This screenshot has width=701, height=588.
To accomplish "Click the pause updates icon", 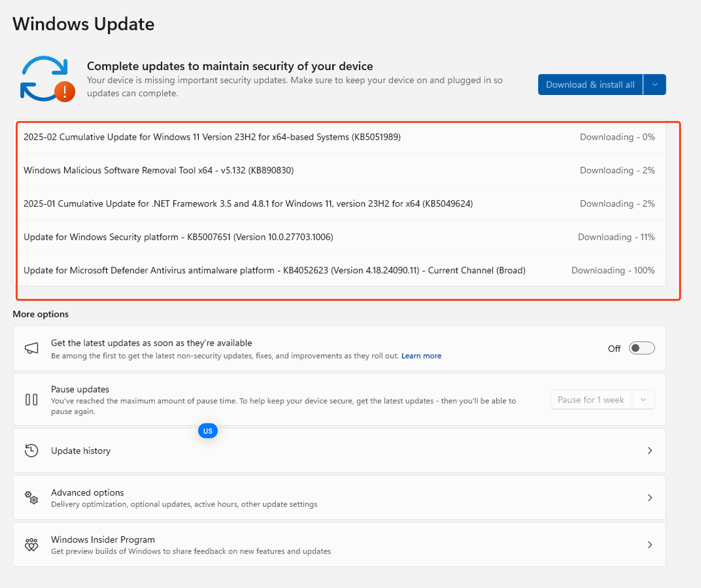I will pos(32,399).
